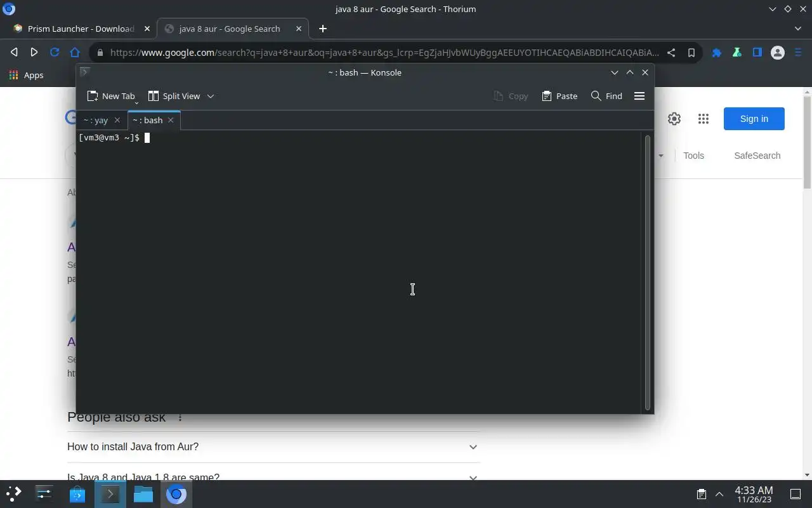This screenshot has height=508, width=812.
Task: Open the clock showing 4:33 AM
Action: tap(754, 494)
